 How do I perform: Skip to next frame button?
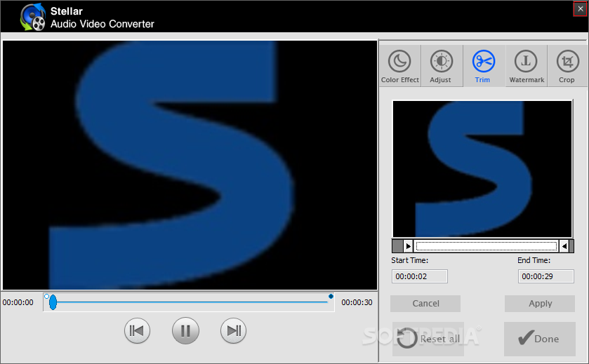point(233,330)
